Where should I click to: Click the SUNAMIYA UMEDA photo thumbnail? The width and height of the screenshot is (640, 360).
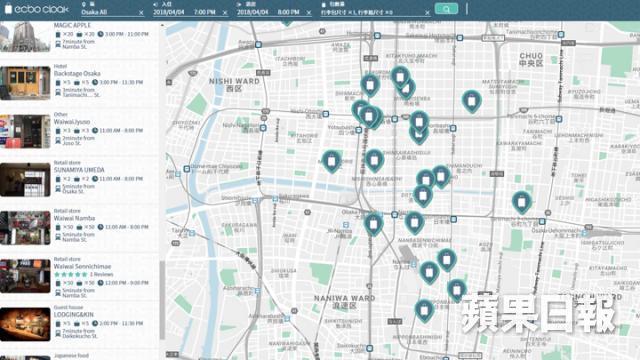point(25,180)
